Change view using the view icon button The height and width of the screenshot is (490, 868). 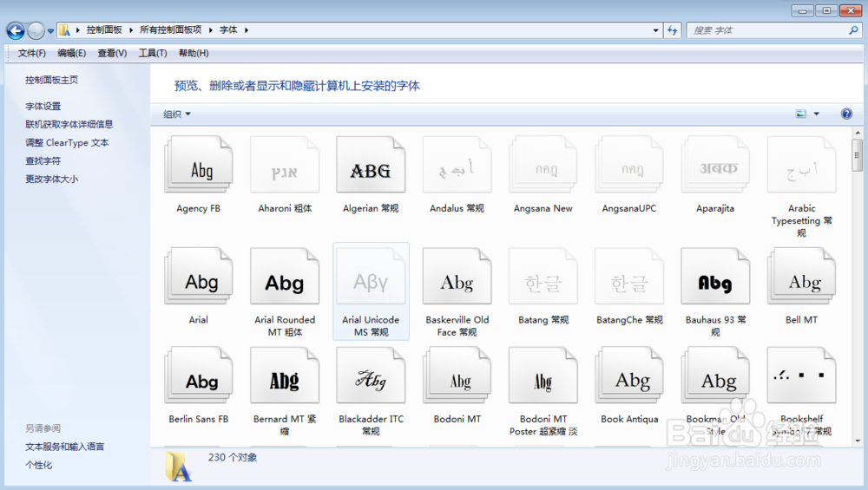pos(801,114)
